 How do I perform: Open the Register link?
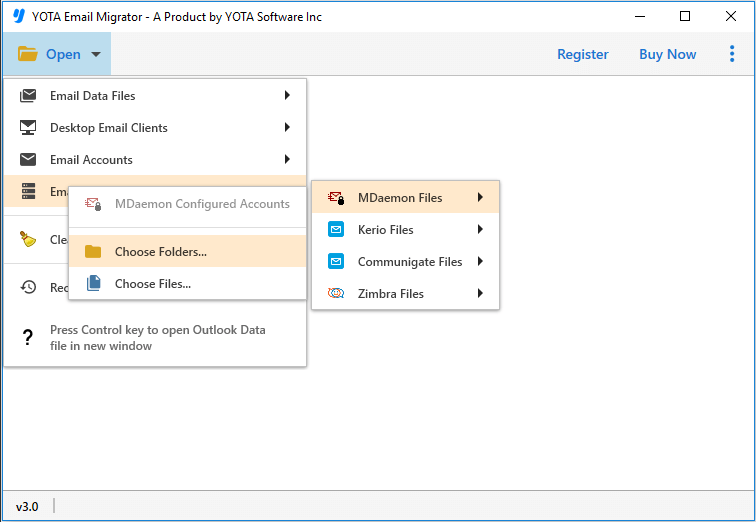(x=582, y=54)
